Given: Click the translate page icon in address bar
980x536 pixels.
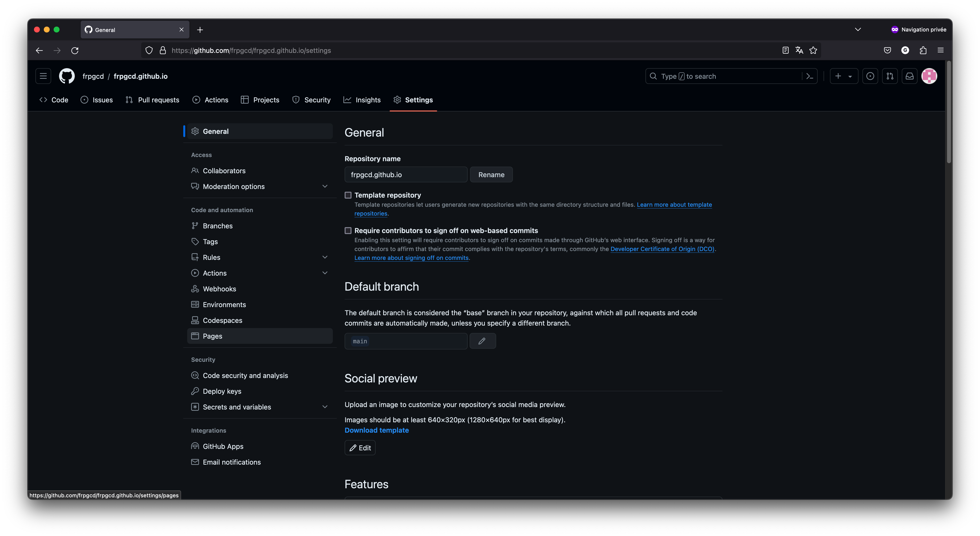Looking at the screenshot, I should click(x=799, y=50).
